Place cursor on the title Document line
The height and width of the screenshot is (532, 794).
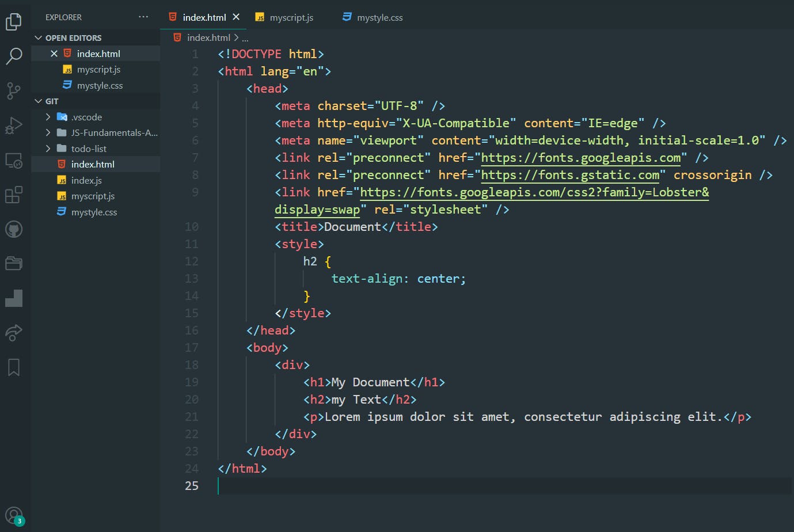(x=356, y=227)
